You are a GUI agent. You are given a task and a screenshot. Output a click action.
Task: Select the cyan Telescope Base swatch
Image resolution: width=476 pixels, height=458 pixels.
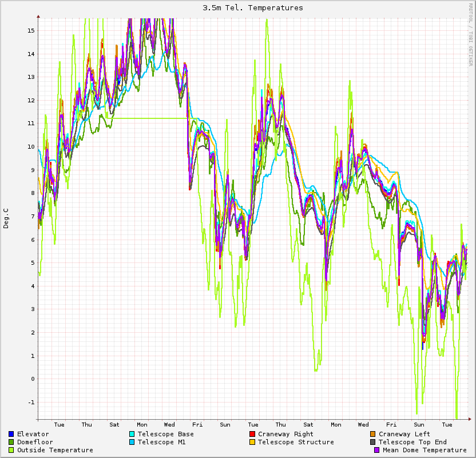coord(132,434)
